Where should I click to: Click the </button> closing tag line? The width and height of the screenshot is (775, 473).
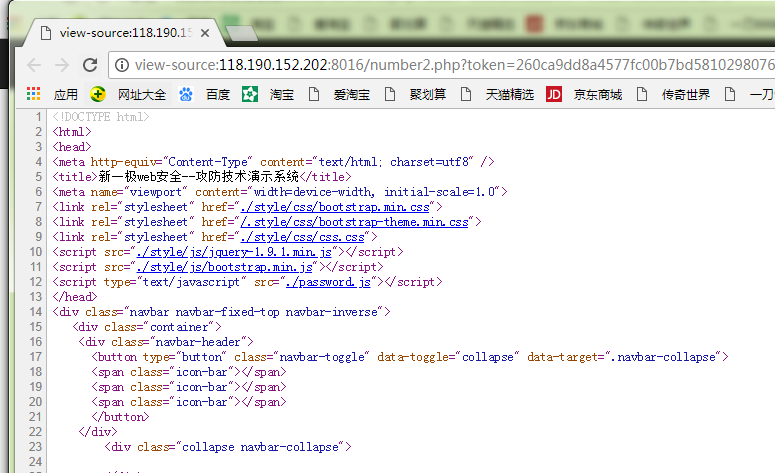[120, 417]
